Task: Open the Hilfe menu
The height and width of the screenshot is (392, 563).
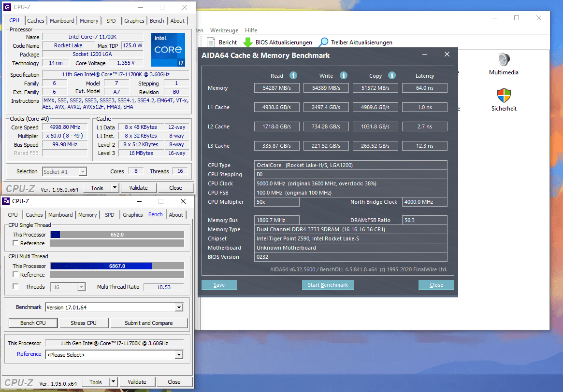Action: (251, 30)
